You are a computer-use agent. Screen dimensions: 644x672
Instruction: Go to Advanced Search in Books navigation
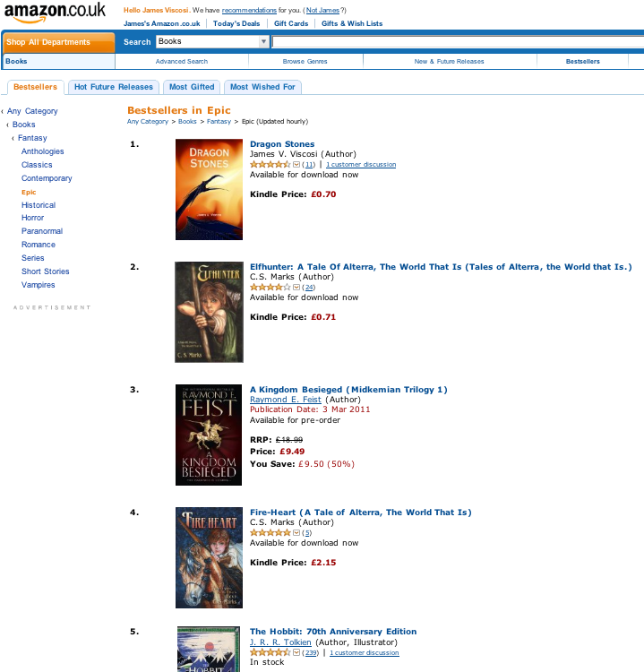[x=182, y=62]
